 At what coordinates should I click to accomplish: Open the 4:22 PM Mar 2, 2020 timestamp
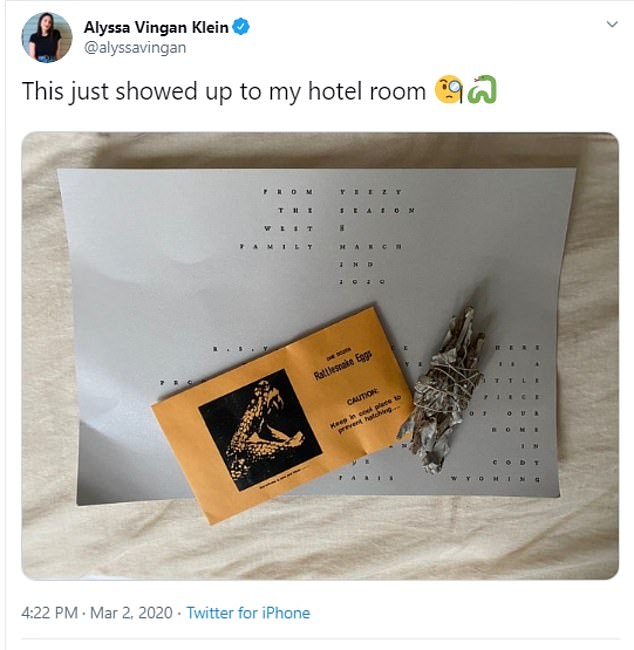click(97, 613)
